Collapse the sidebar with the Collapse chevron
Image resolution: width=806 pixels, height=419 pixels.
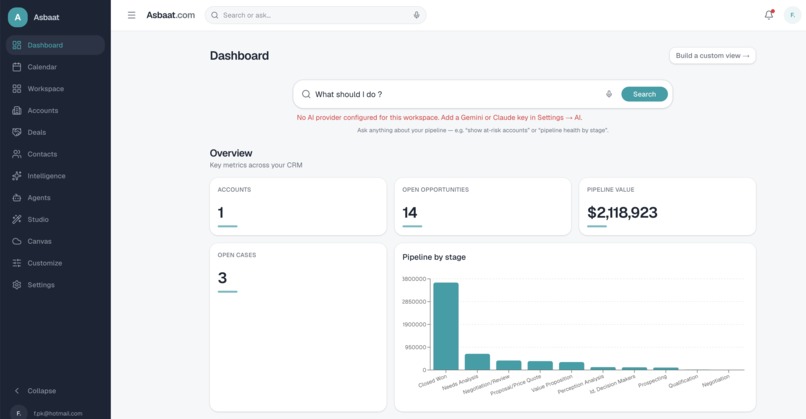point(17,391)
